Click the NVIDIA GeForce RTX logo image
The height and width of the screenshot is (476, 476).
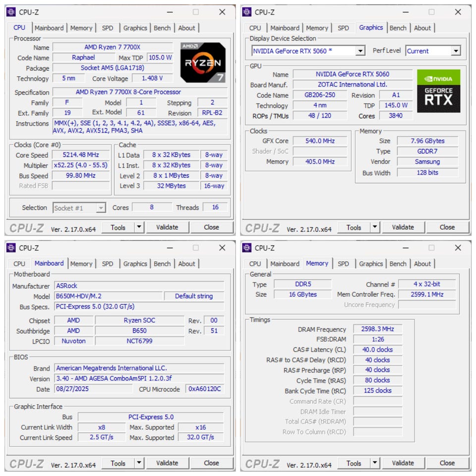click(x=438, y=91)
